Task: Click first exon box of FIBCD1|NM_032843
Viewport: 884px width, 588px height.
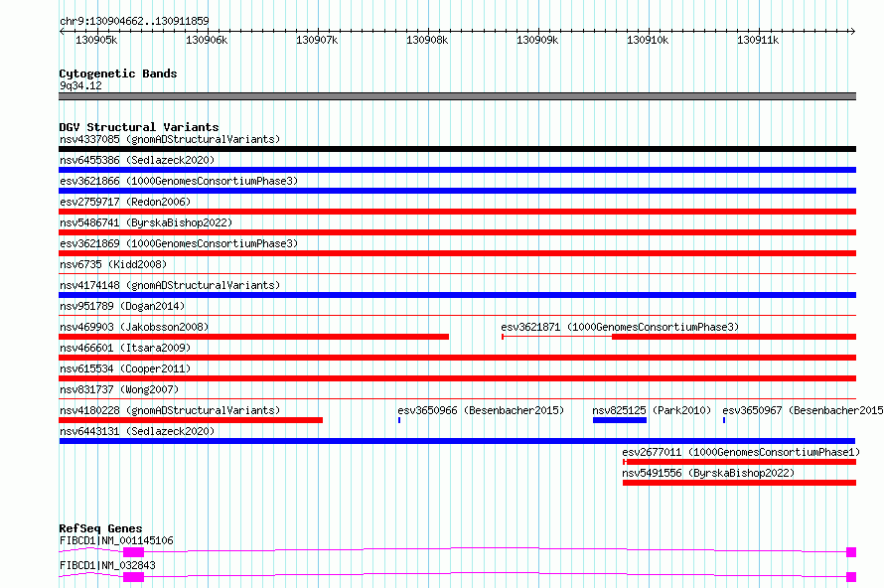Action: [134, 577]
